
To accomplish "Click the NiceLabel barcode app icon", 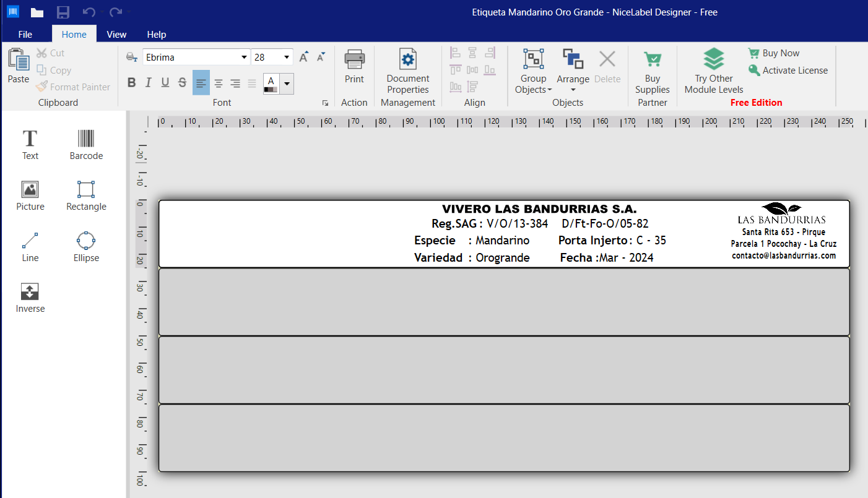I will [12, 12].
